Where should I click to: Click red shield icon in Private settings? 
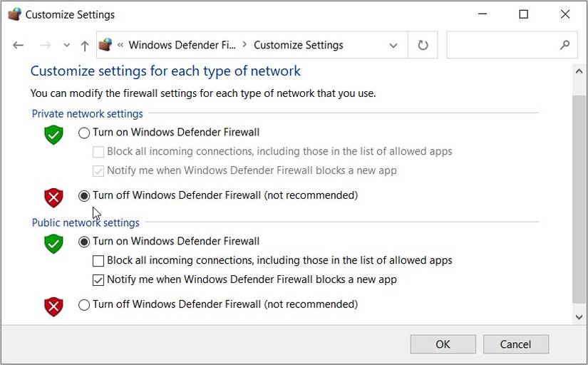[x=53, y=197]
